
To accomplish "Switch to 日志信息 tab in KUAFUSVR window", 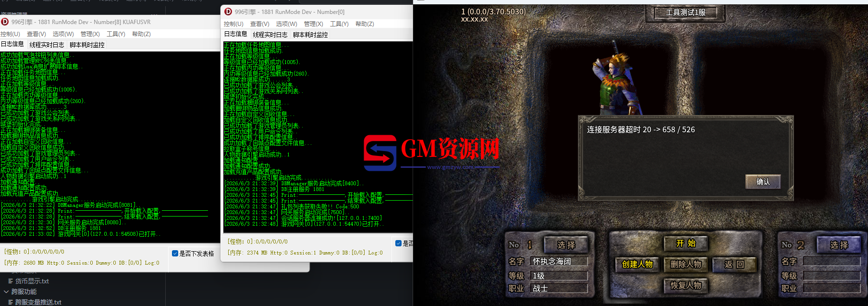I will point(12,44).
